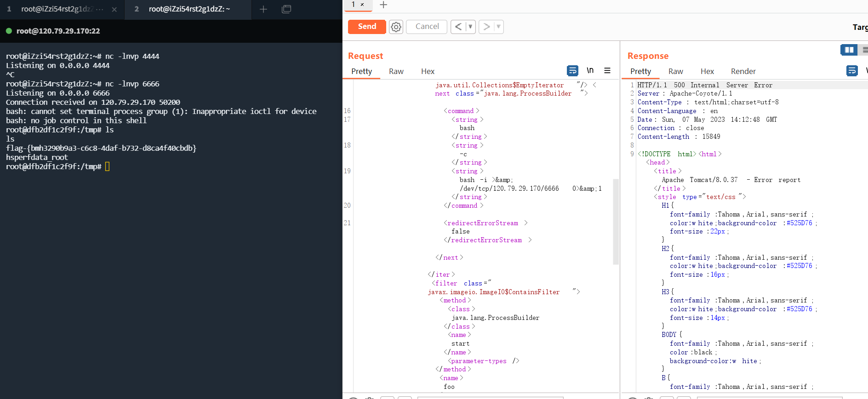Click opening command tag on line 16
Image resolution: width=868 pixels, height=399 pixels.
461,111
